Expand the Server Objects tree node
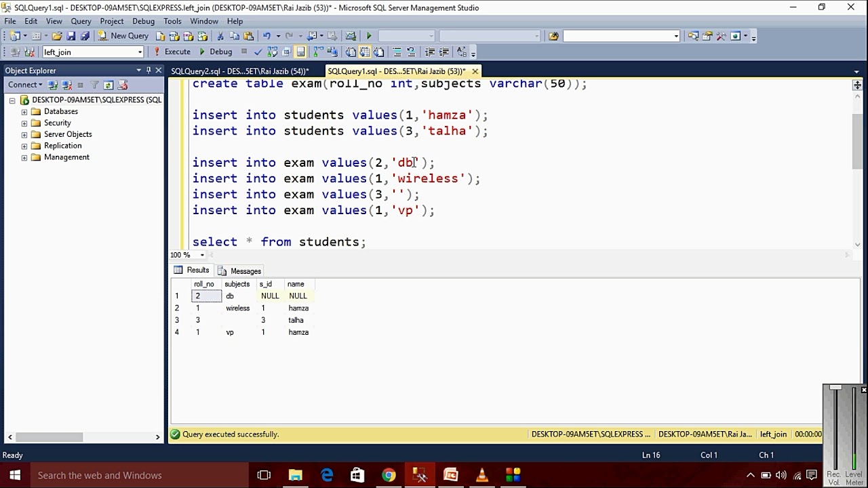Image resolution: width=868 pixels, height=488 pixels. (x=24, y=135)
